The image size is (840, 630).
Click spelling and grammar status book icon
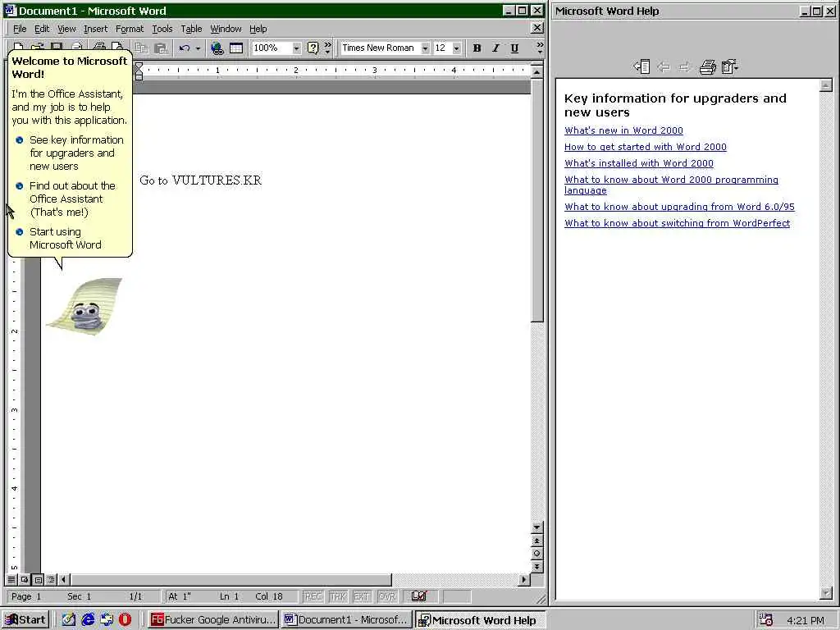(418, 596)
